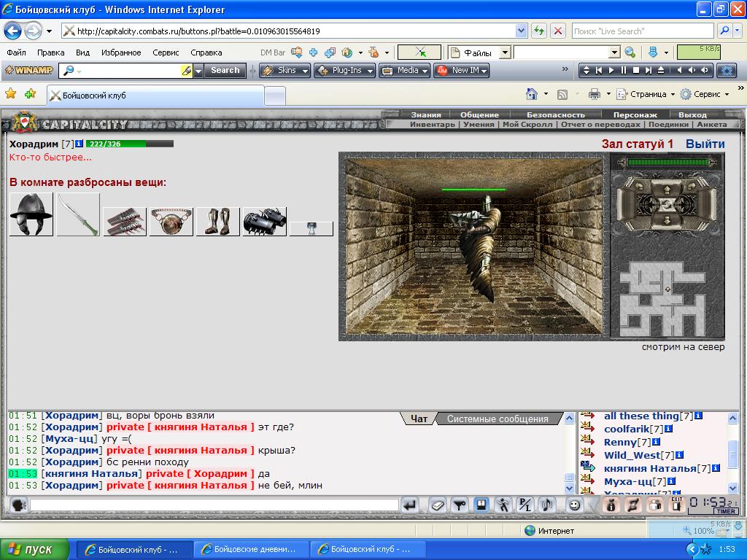Screen dimensions: 747x560
Task: Pick up the boots item from the floor
Action: (218, 221)
